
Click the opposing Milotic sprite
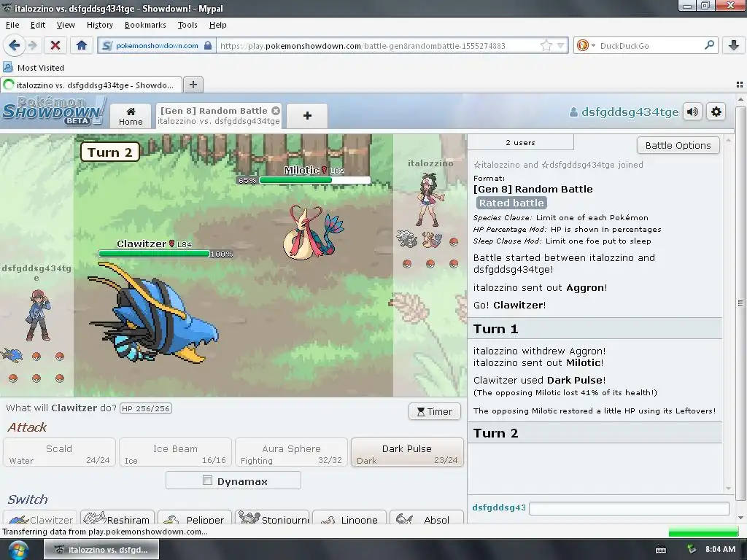[x=312, y=232]
